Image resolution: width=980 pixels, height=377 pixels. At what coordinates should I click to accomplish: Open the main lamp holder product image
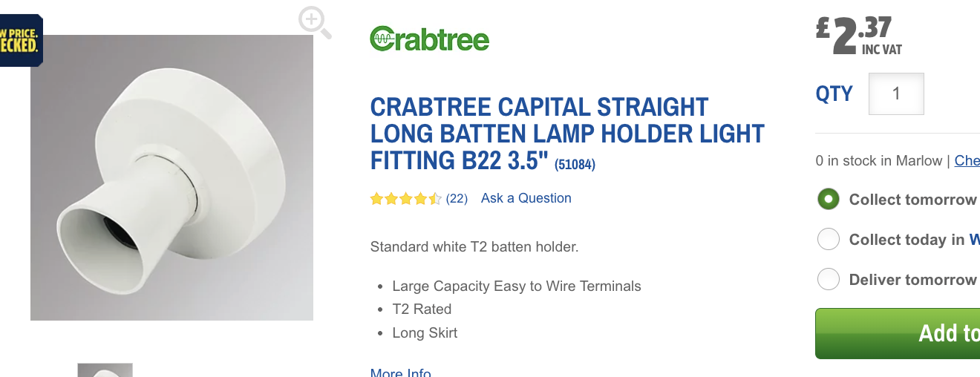tap(171, 178)
